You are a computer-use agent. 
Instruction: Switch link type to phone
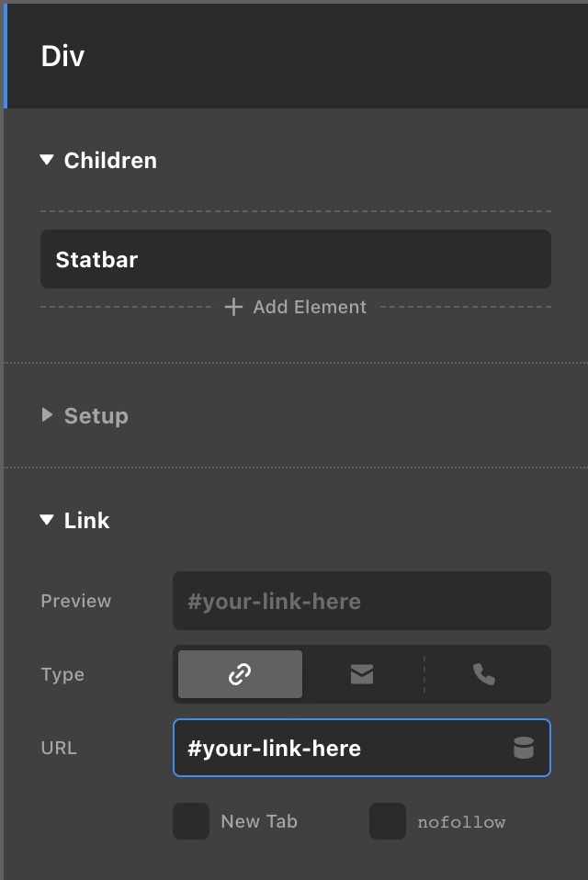point(483,674)
